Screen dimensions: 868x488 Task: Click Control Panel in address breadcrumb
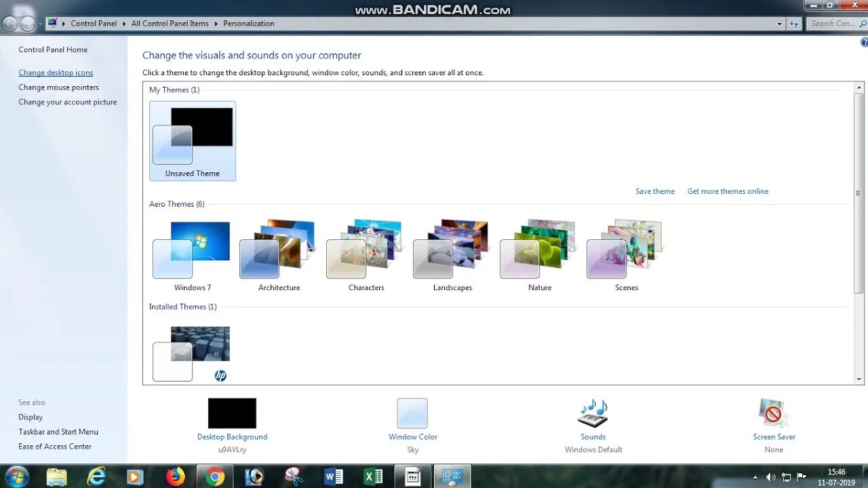click(x=94, y=23)
